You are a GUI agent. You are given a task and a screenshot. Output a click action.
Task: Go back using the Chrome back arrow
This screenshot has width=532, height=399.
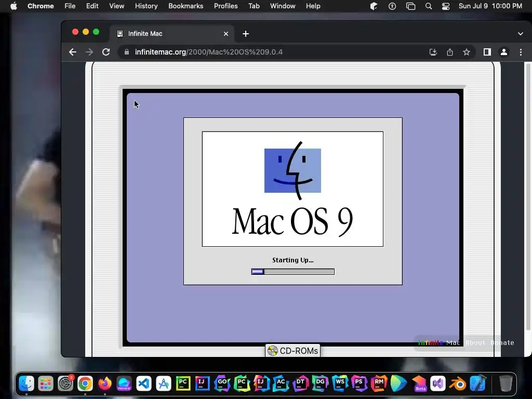[73, 52]
